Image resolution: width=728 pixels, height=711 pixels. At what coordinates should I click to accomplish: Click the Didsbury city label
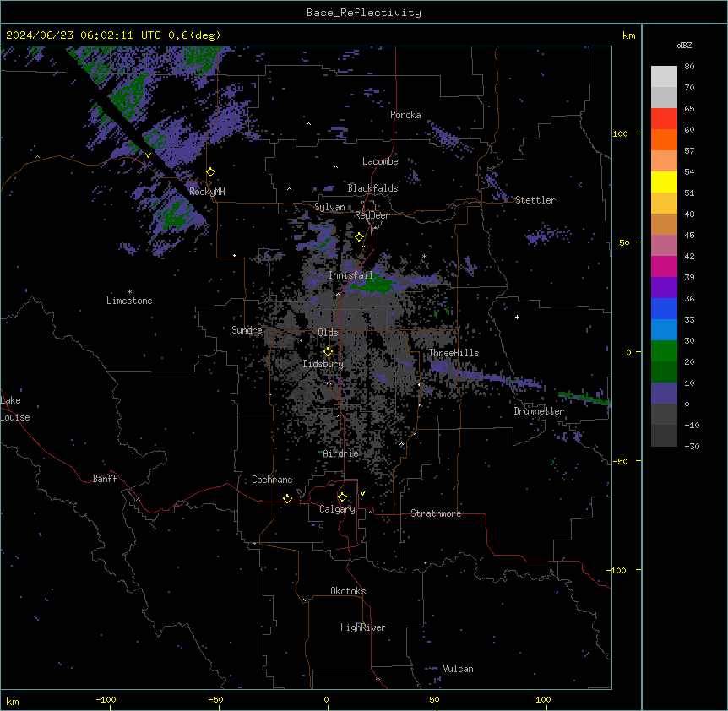point(323,364)
